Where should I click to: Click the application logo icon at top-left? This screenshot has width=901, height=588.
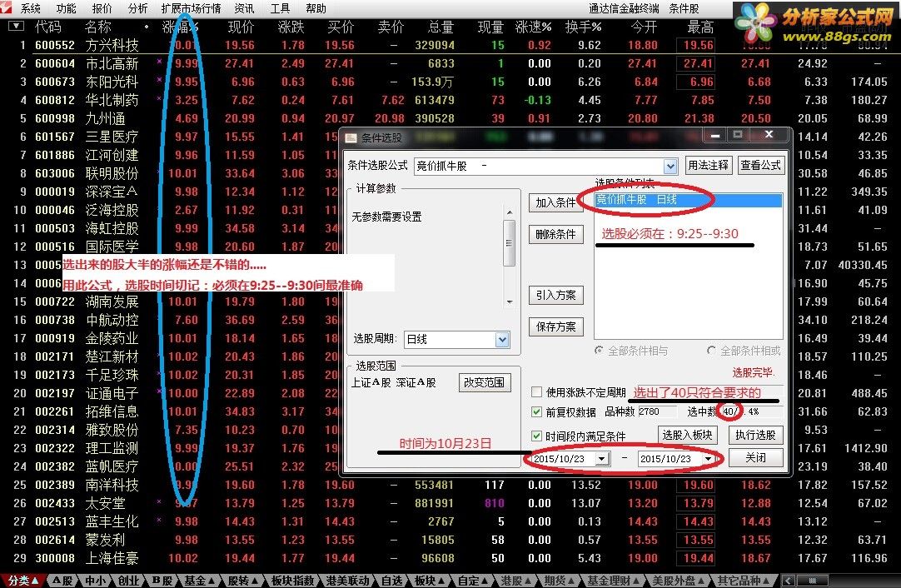click(x=6, y=7)
